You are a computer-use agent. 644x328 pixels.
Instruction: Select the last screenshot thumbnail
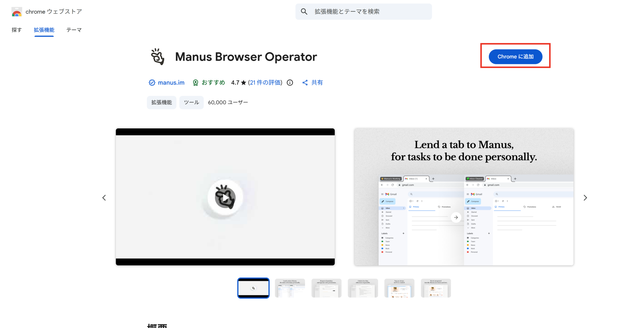tap(436, 288)
